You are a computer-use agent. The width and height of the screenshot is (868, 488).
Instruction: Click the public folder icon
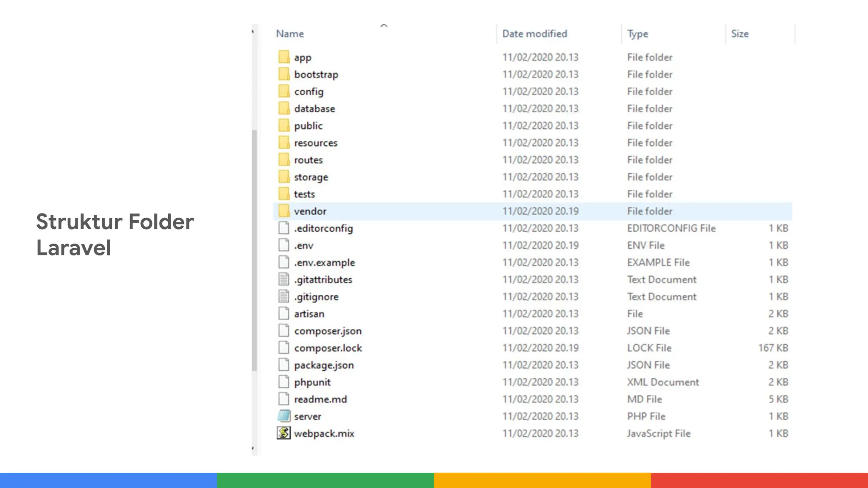click(x=284, y=125)
